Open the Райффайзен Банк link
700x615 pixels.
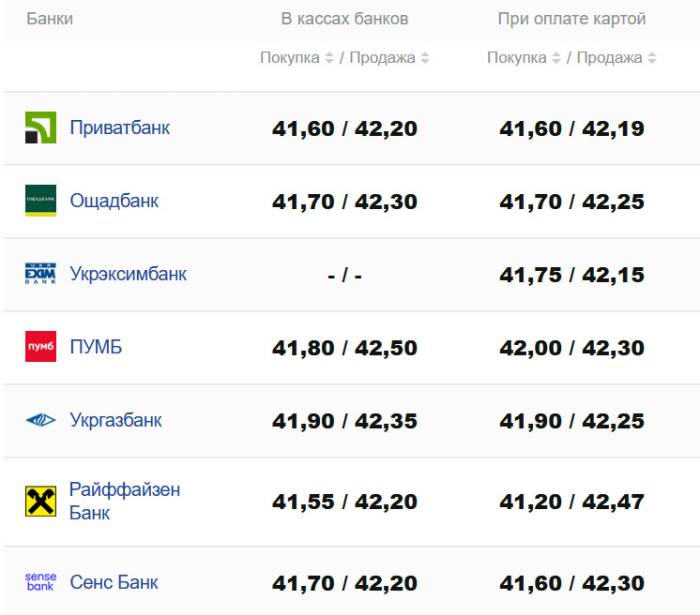tap(125, 501)
